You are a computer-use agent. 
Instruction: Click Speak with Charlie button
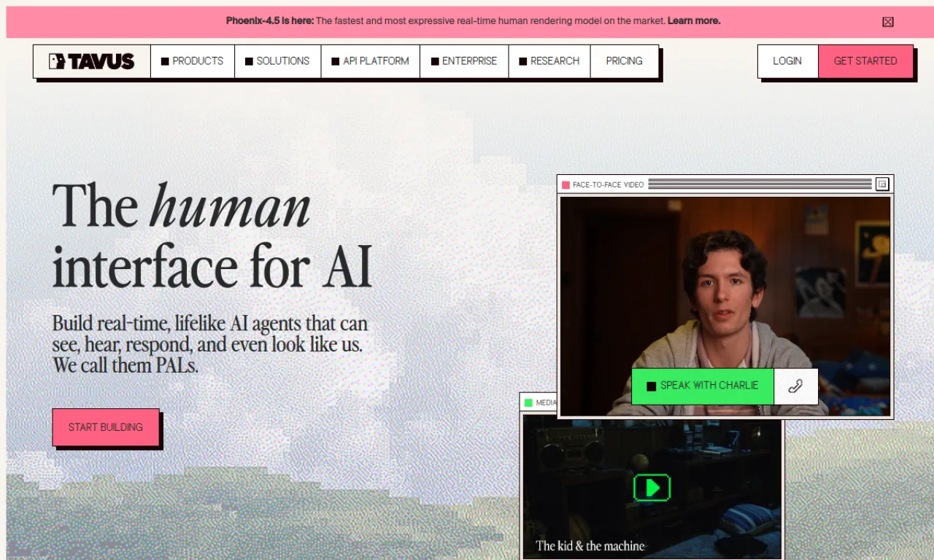coord(703,386)
